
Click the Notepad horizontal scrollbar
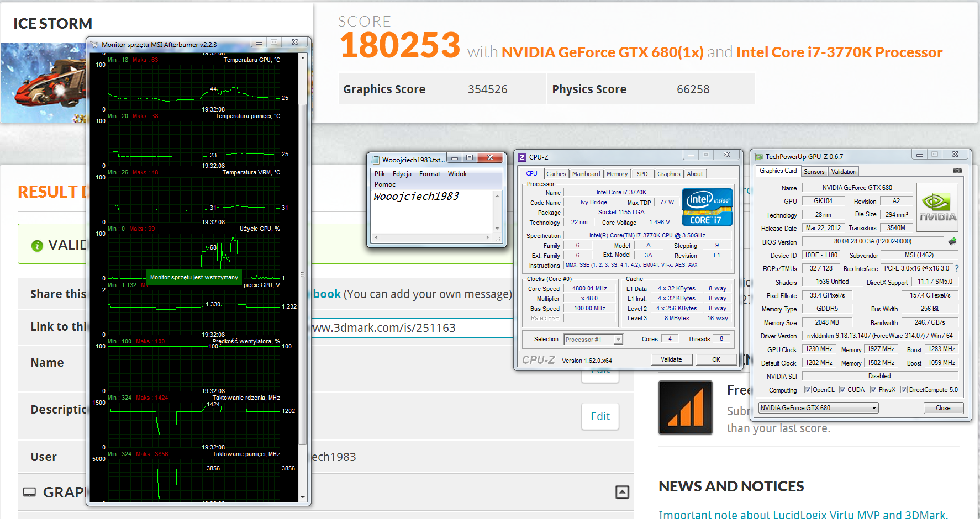432,237
